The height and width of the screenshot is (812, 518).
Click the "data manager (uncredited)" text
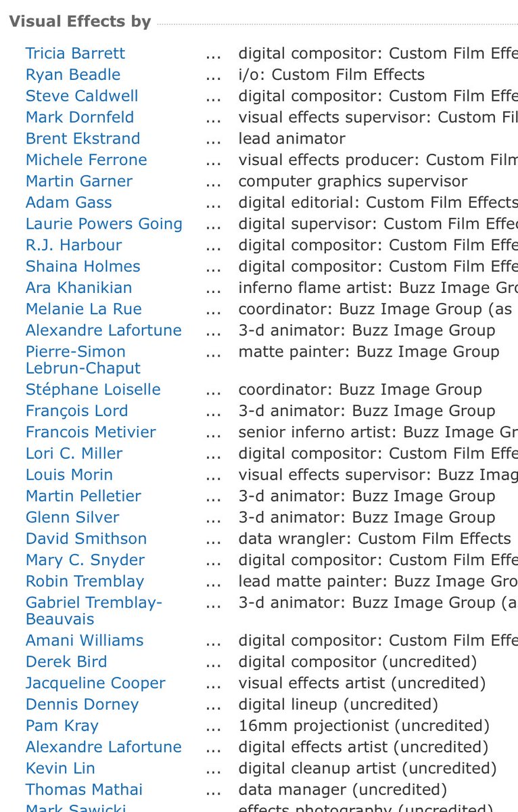(342, 790)
